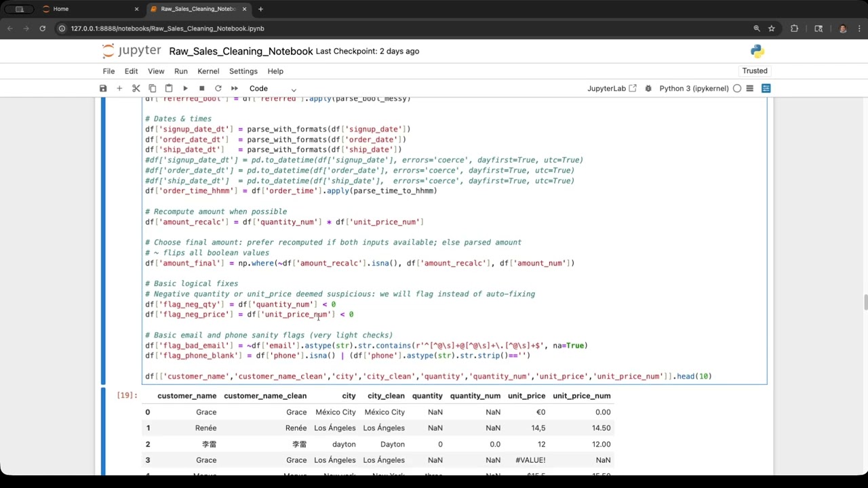
Task: Place cursor in the code cell editor
Action: click(x=454, y=241)
